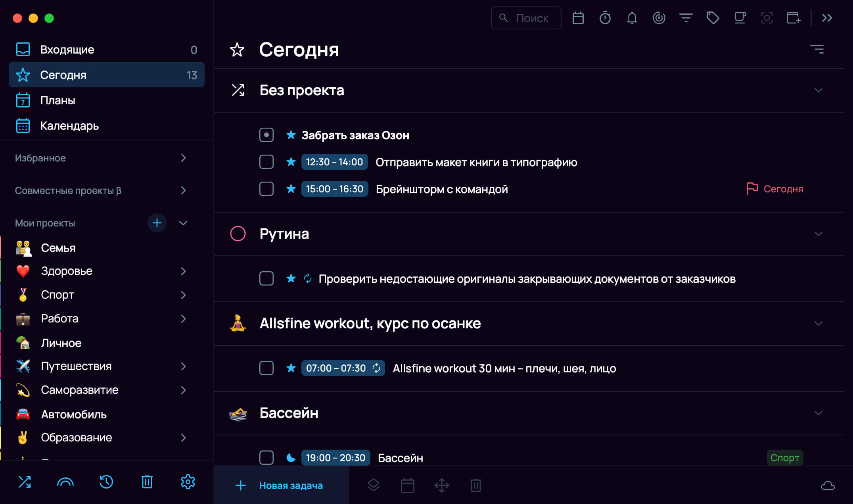The image size is (853, 504).
Task: Mark the 'Allsfine workout 30 мин' task complete
Action: [266, 368]
